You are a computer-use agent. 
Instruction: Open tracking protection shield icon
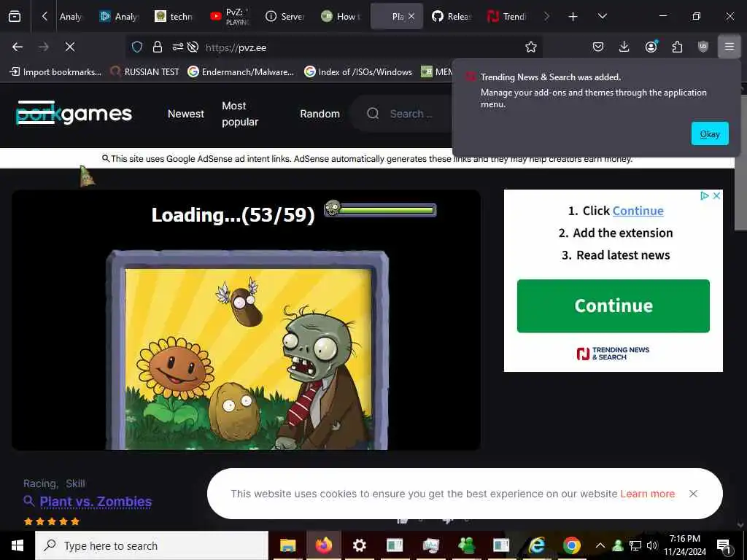pos(137,47)
